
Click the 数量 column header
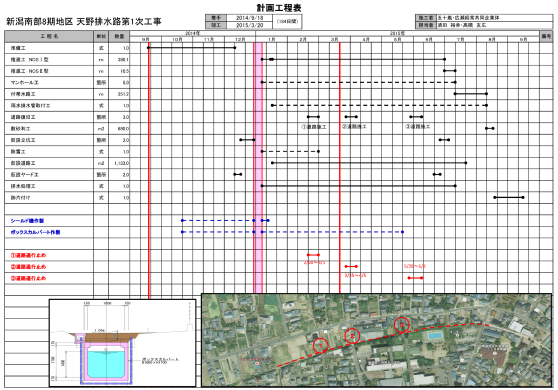click(x=119, y=36)
